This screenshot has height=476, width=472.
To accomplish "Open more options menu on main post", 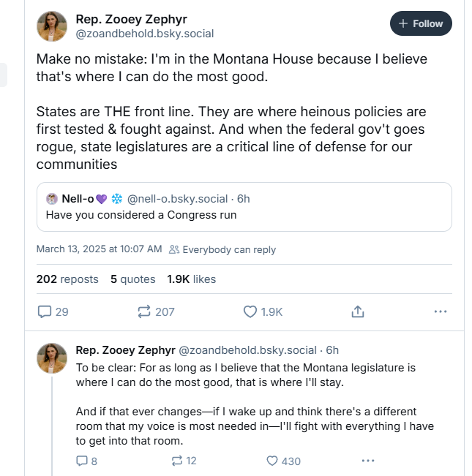I will click(440, 311).
